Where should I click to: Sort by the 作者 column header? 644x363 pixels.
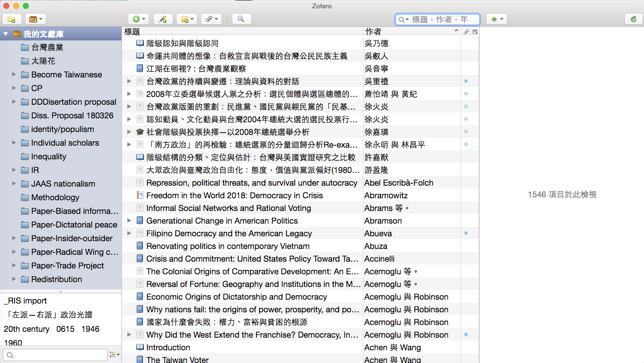point(412,31)
